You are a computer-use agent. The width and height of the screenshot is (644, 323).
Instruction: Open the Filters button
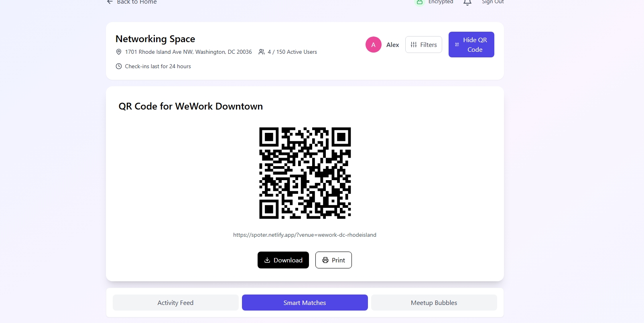tap(424, 45)
